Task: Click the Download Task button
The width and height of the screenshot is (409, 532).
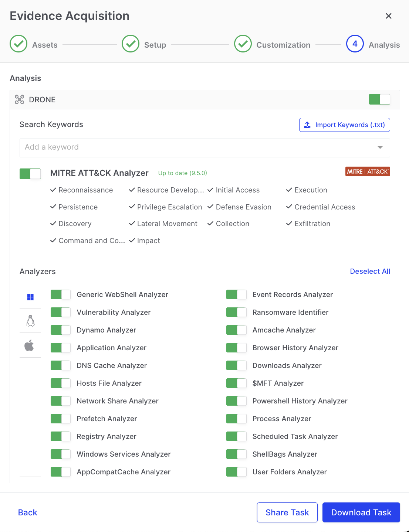Action: click(361, 512)
